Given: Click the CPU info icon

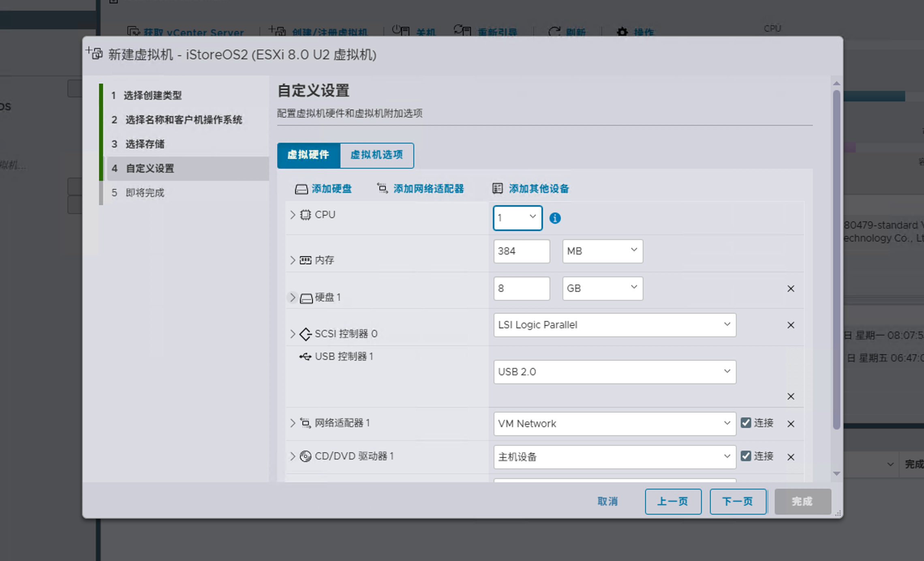Looking at the screenshot, I should click(555, 218).
